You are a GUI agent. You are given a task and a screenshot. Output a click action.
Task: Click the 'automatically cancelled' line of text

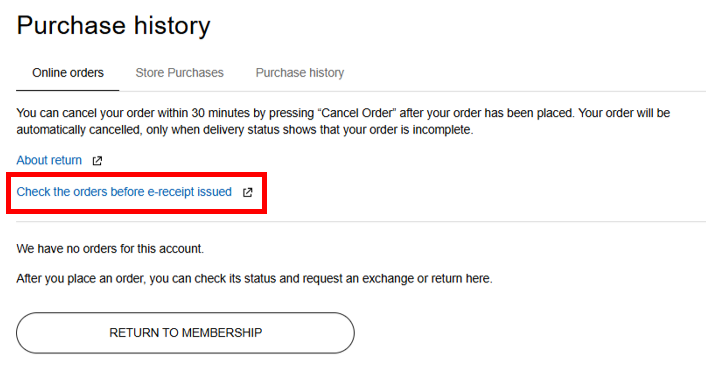coord(245,130)
